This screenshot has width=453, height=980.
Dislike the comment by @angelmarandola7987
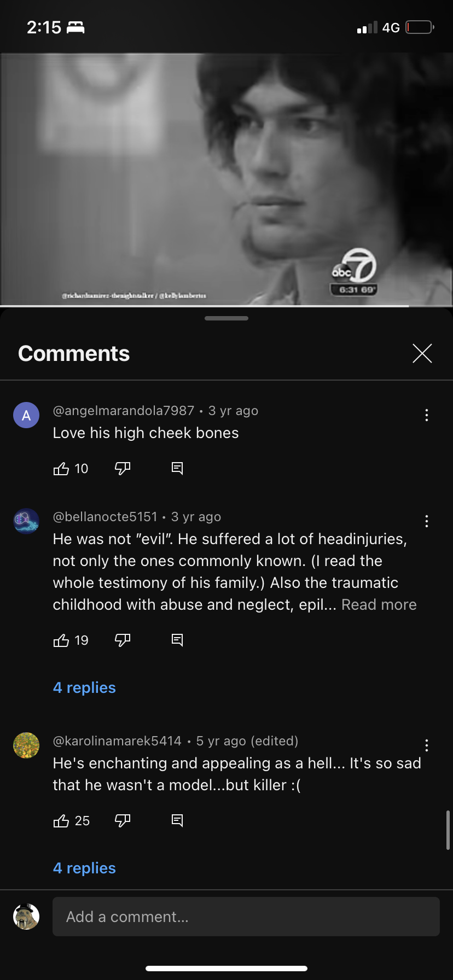123,469
